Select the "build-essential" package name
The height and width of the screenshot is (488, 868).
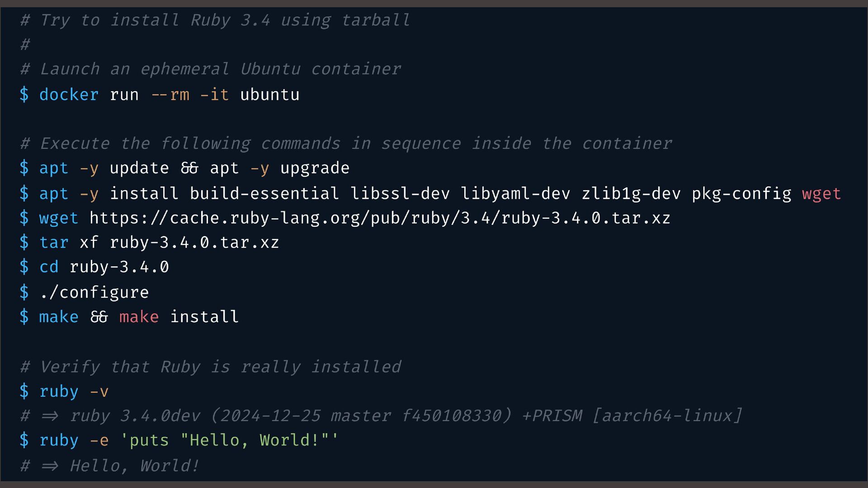[x=264, y=193]
